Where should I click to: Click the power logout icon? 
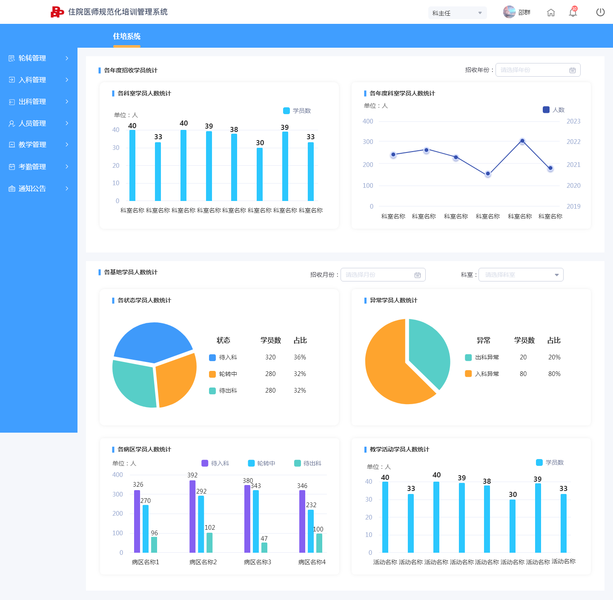tap(600, 12)
